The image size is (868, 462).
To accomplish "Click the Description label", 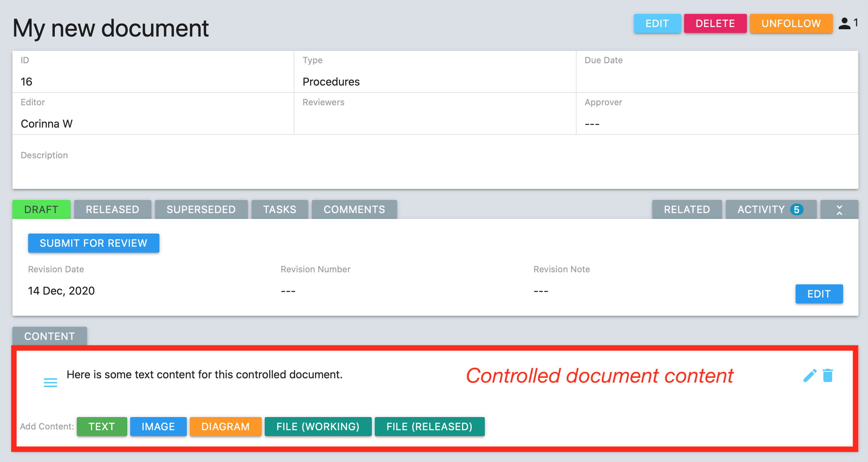I will pyautogui.click(x=44, y=155).
